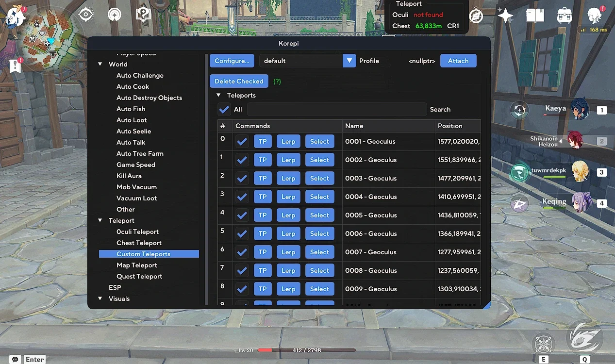Image resolution: width=615 pixels, height=364 pixels.
Task: Click the Paimon menu icon
Action: (x=15, y=17)
